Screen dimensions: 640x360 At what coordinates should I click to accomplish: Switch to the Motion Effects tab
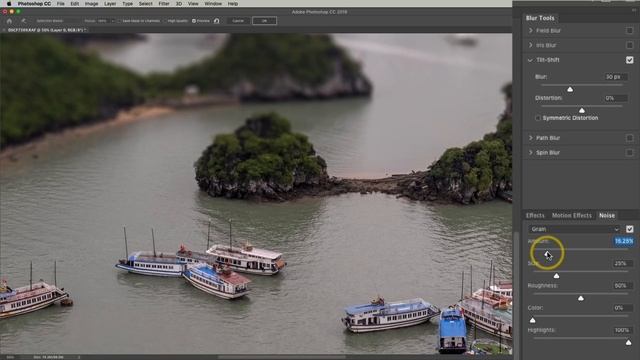click(x=571, y=216)
